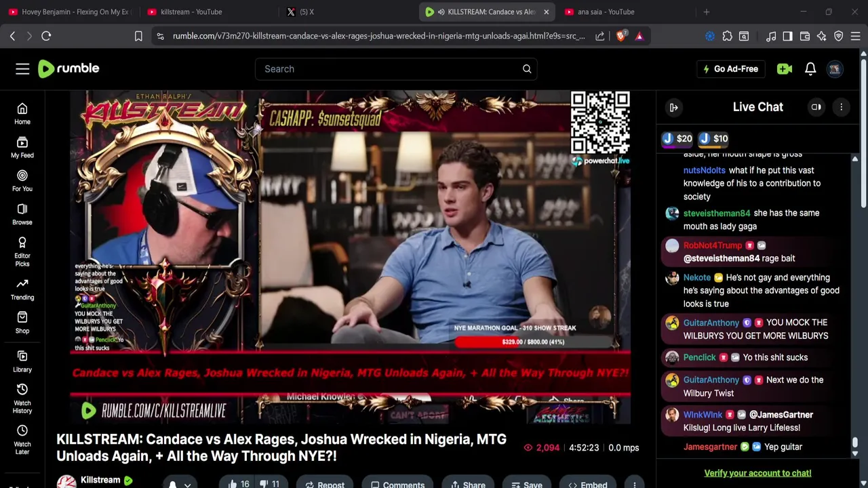Image resolution: width=868 pixels, height=488 pixels.
Task: Toggle the browser sidebar panel
Action: coord(787,36)
